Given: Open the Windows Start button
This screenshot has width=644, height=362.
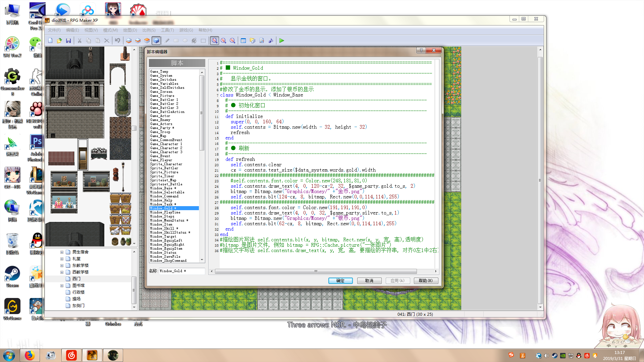Looking at the screenshot, I should [9, 355].
